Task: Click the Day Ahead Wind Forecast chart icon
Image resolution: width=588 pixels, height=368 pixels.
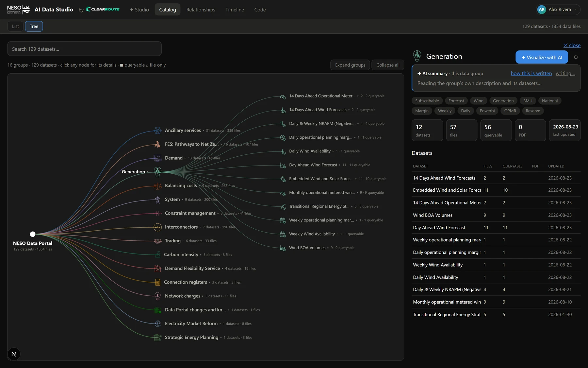Action: [x=283, y=165]
